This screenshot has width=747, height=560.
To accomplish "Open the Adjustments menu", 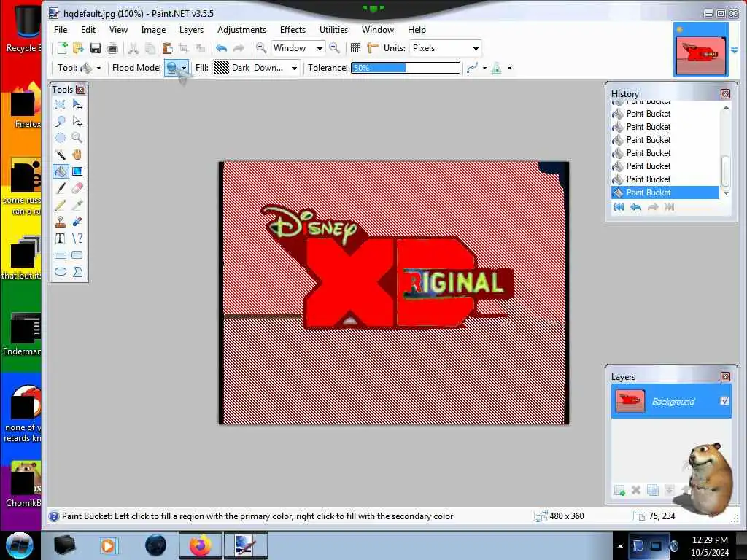I will point(241,29).
